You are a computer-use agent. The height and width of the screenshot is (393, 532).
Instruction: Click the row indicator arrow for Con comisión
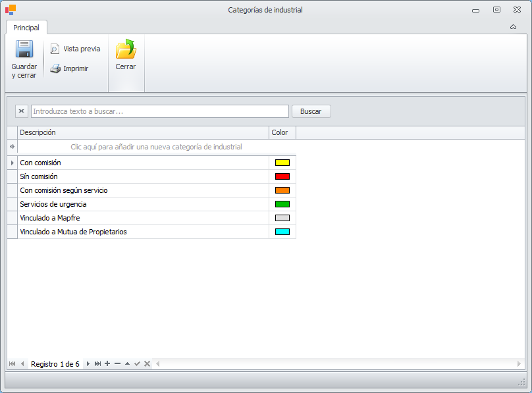click(x=13, y=163)
